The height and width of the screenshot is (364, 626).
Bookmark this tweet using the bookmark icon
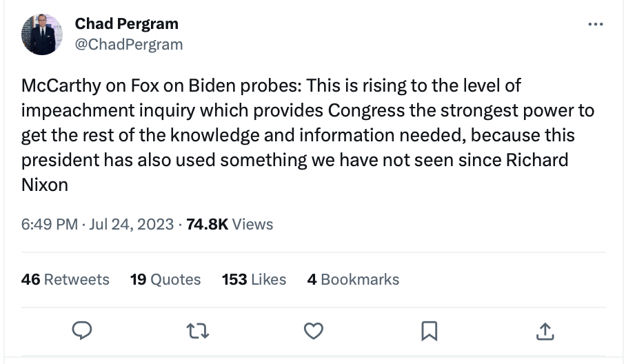[429, 332]
